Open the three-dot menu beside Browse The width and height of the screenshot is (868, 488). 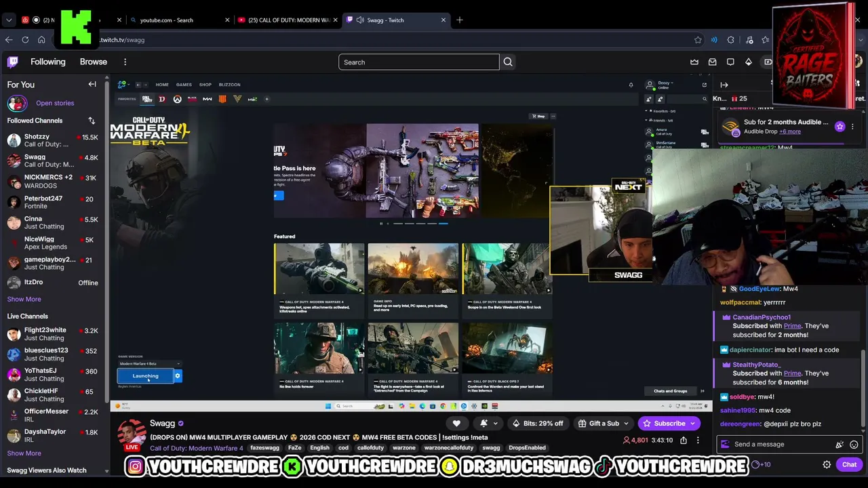pyautogui.click(x=125, y=62)
